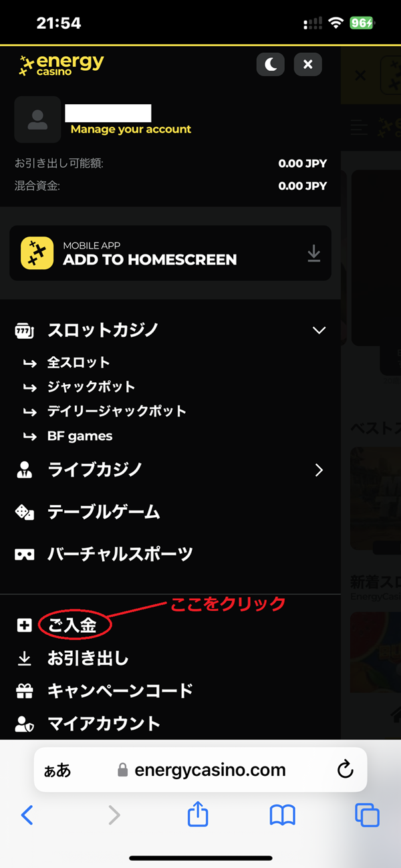Tap the Safari reload page icon
401x868 pixels.
coord(345,770)
